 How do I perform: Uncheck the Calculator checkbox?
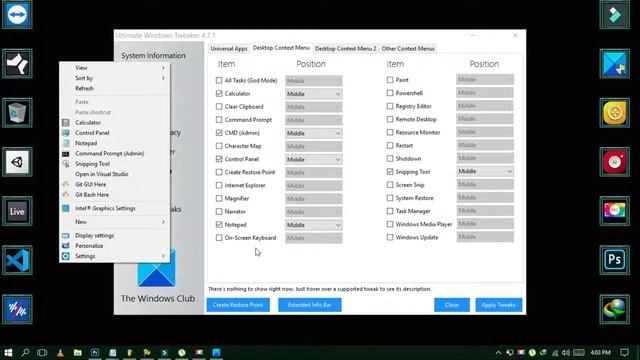pyautogui.click(x=219, y=93)
